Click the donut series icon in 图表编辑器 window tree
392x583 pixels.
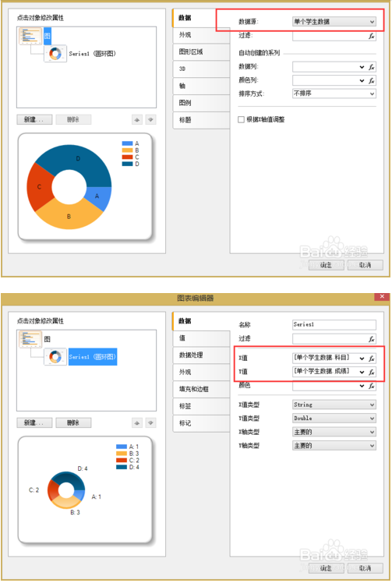click(55, 357)
